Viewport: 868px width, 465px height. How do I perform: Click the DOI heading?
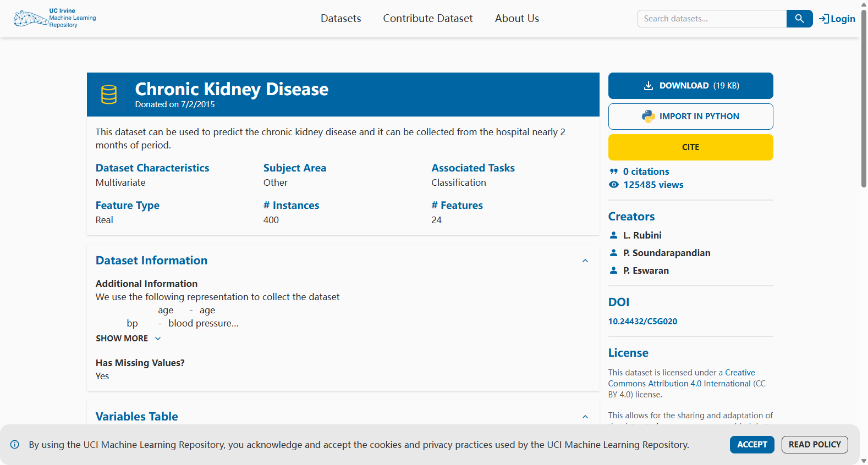619,302
